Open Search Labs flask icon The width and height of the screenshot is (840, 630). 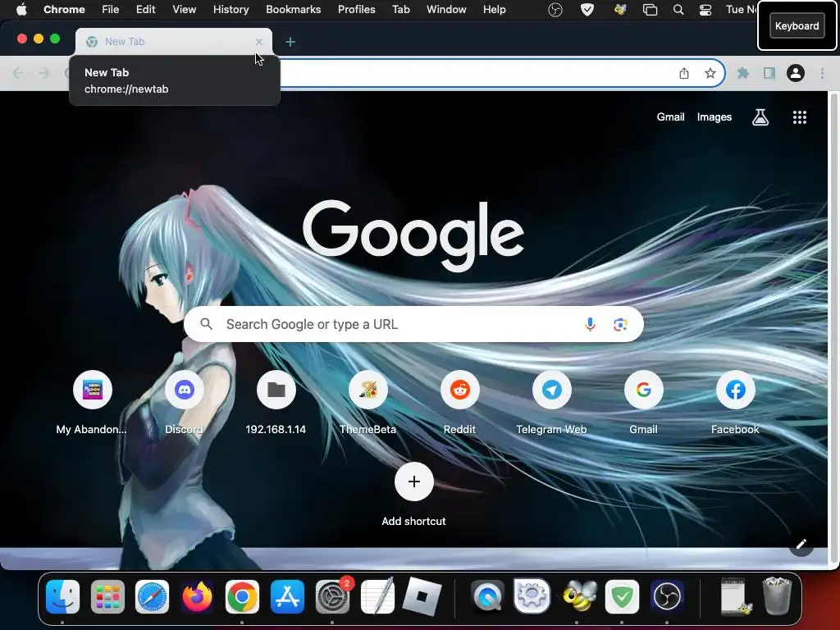coord(760,117)
